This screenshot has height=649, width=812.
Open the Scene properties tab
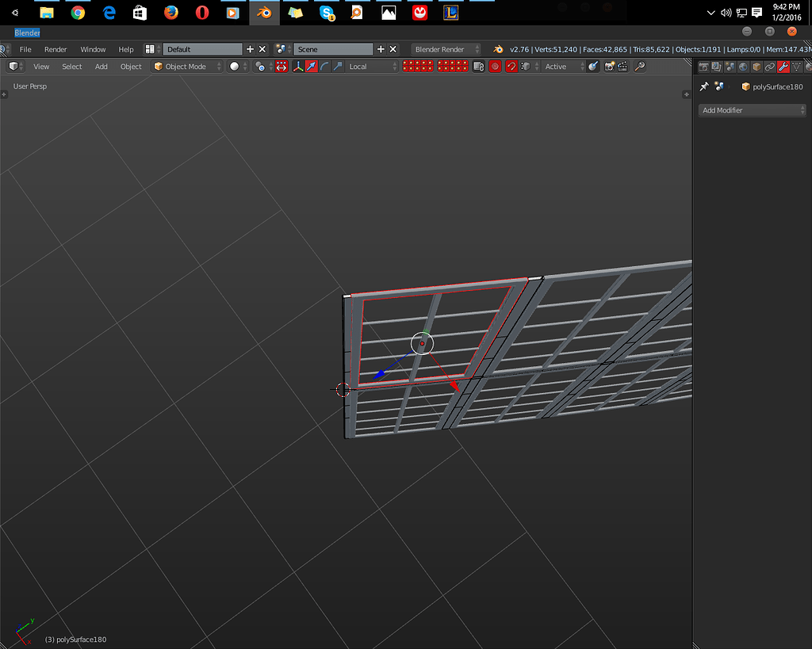730,67
